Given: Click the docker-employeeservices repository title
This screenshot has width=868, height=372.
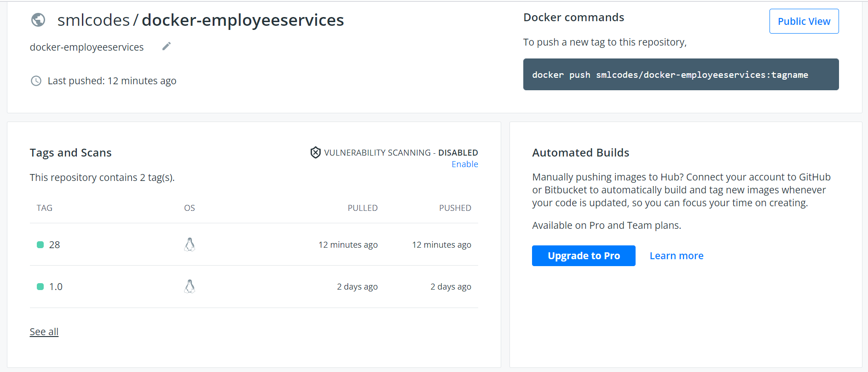Looking at the screenshot, I should click(243, 20).
